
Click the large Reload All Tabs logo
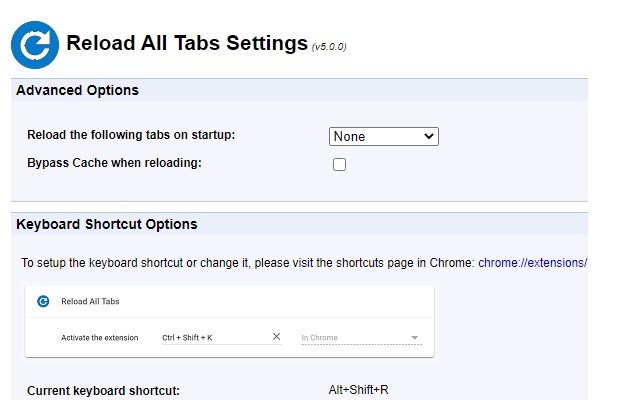point(35,43)
